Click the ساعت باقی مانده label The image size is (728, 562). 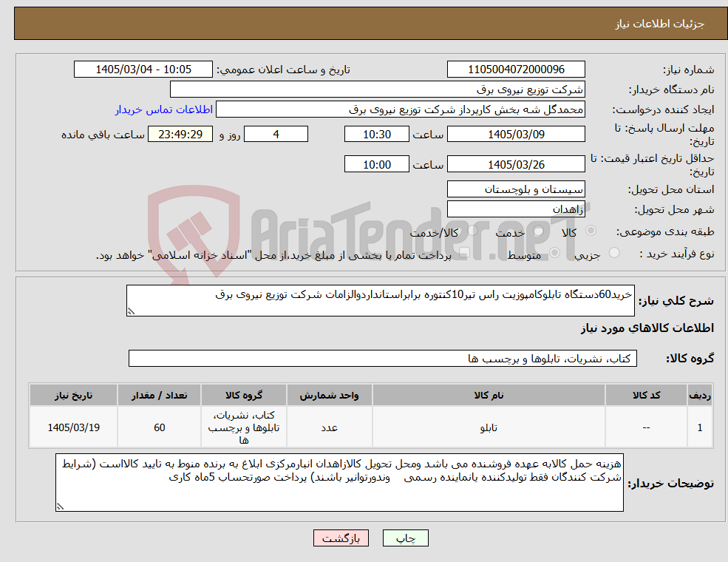coord(103,135)
